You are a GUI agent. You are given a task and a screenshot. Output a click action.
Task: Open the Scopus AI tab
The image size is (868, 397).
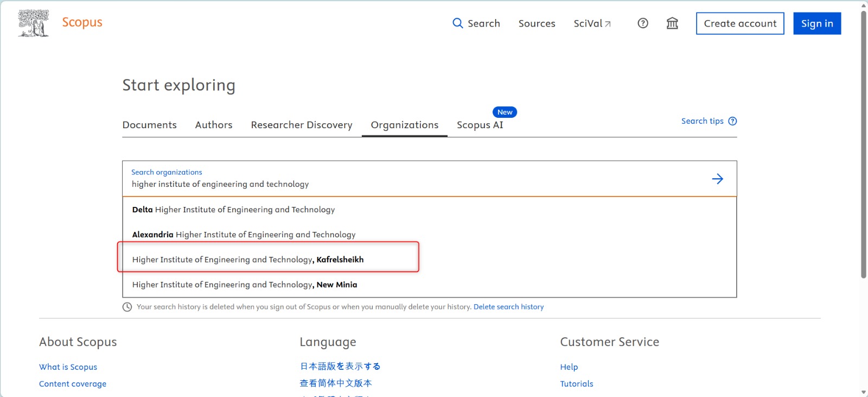(480, 125)
